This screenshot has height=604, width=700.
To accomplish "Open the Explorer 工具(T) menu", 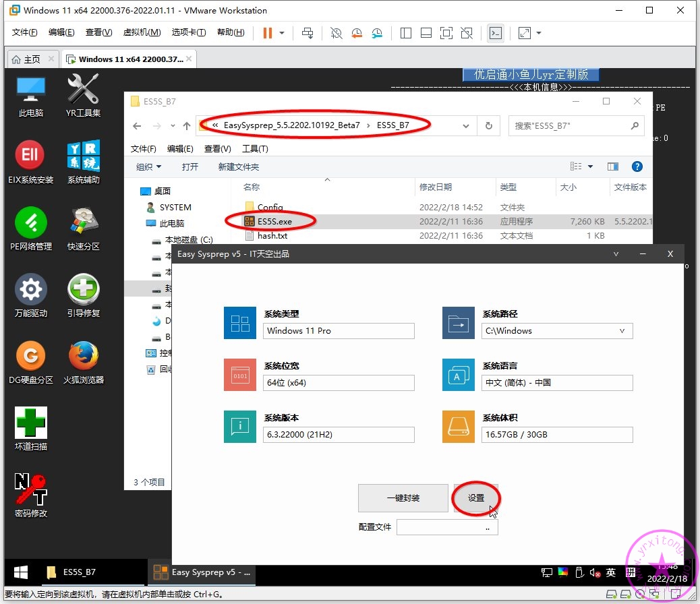I will 255,149.
